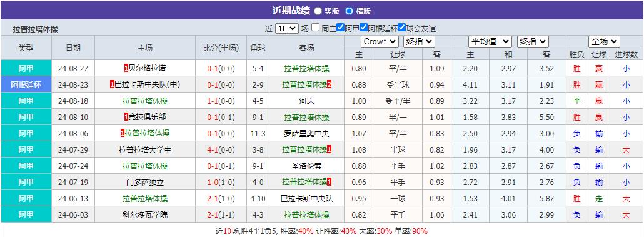Toggle the 同主 checkbox
Viewport: 644px width, 237px height.
coord(315,28)
